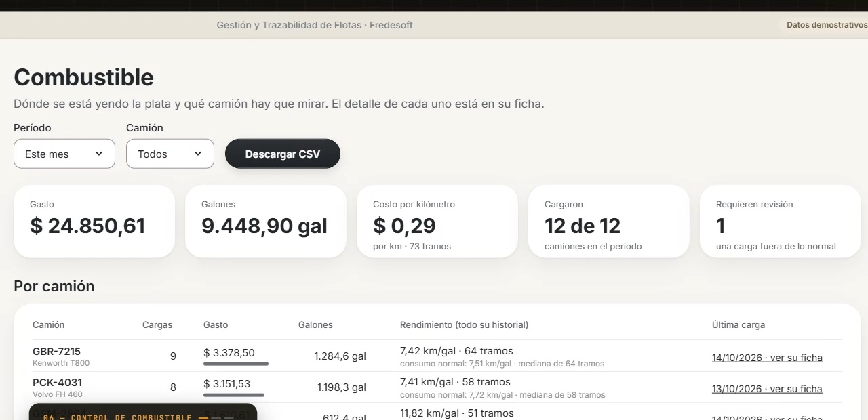The width and height of the screenshot is (868, 420).
Task: Click the Control de Combustible overlay label
Action: click(x=117, y=417)
